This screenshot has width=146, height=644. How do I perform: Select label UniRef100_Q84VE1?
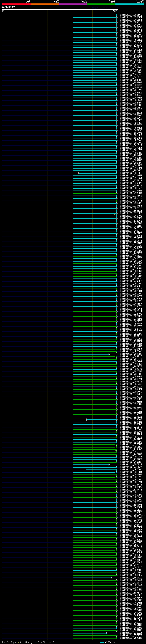coord(131,93)
